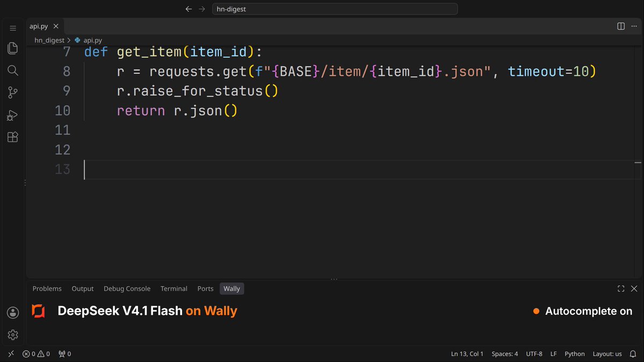Open the notifications bell
Image resolution: width=644 pixels, height=362 pixels.
(633, 354)
